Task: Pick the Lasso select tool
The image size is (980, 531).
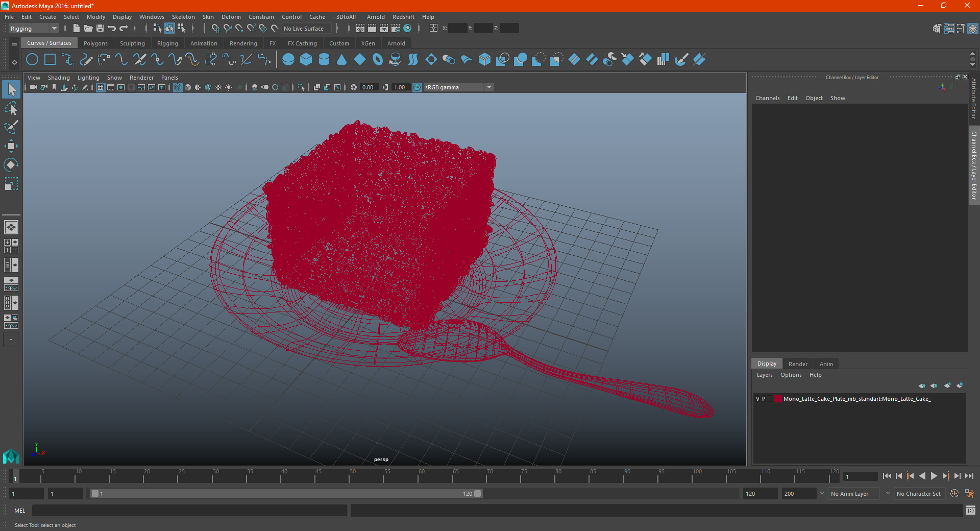Action: [x=11, y=108]
